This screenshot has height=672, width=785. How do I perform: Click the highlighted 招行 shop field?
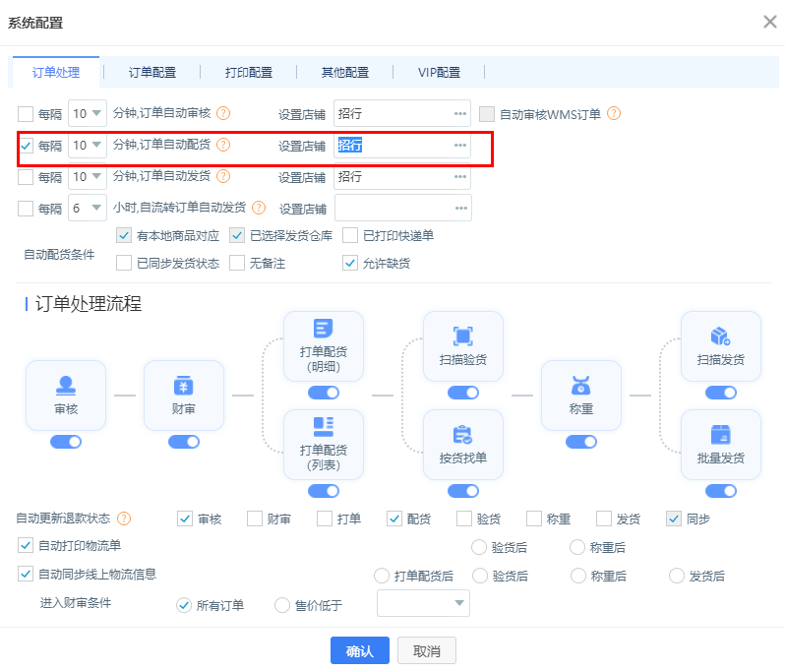pos(402,146)
